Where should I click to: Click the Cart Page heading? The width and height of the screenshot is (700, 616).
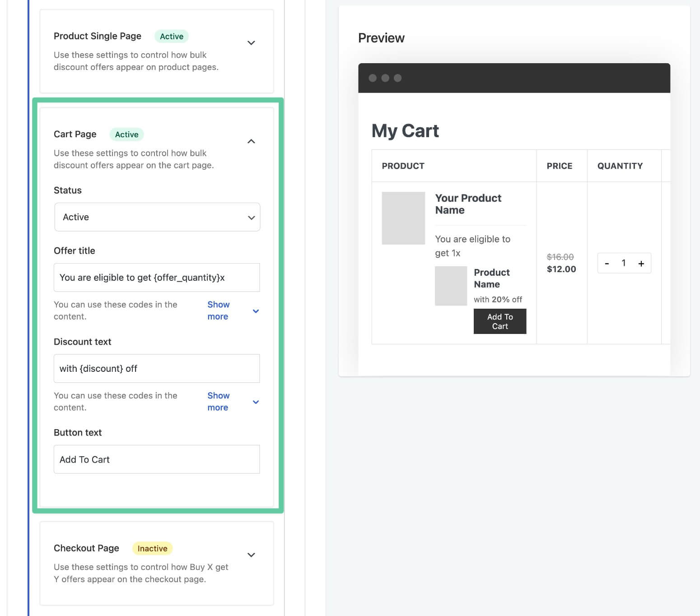click(75, 134)
